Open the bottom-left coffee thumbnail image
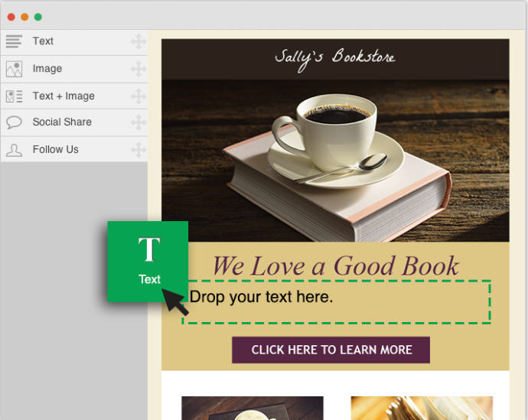Image resolution: width=528 pixels, height=420 pixels. pos(252,408)
